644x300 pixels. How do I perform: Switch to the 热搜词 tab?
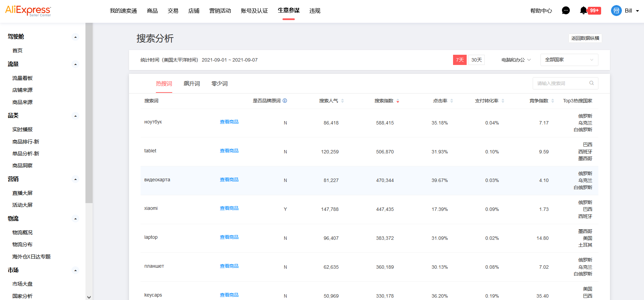point(164,84)
